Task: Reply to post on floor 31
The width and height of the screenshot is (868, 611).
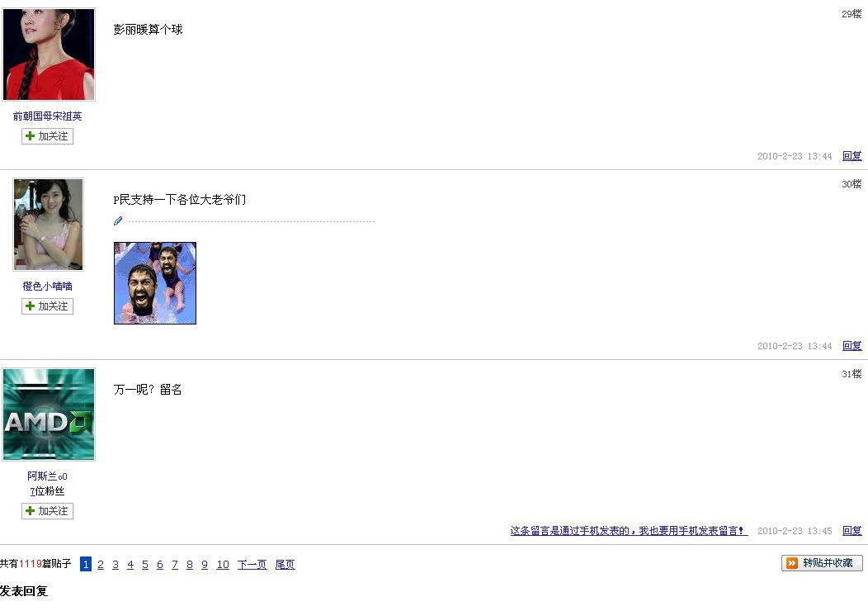Action: 852,531
